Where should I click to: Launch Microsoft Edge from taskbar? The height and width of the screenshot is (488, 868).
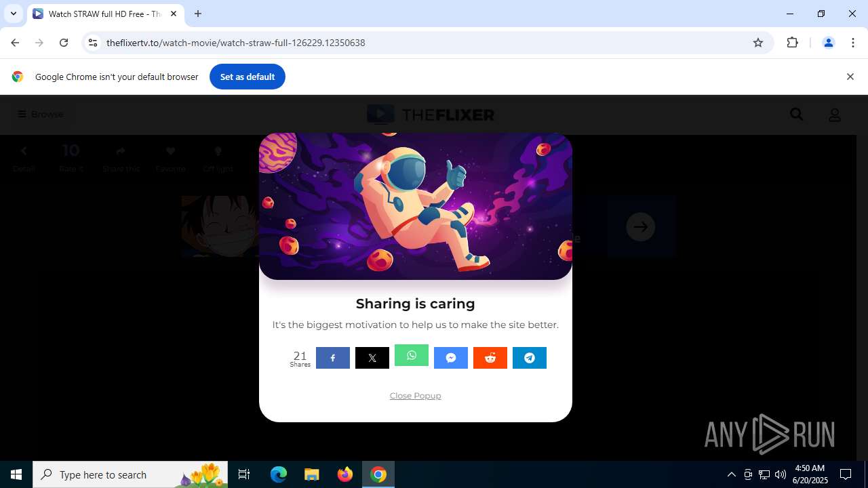tap(279, 474)
